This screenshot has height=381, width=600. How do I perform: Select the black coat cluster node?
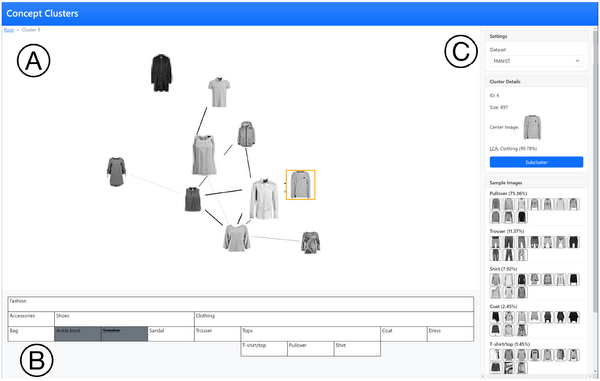(161, 73)
